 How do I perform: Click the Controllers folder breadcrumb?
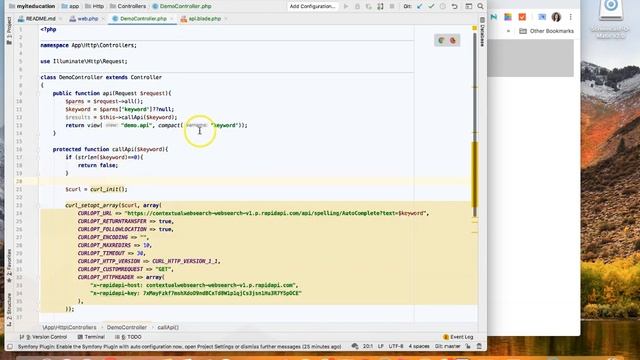click(128, 7)
